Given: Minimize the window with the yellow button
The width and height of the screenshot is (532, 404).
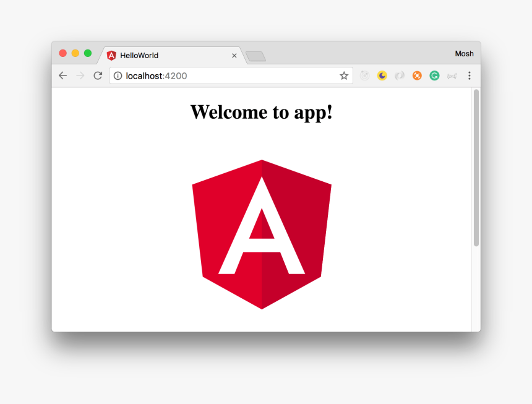Looking at the screenshot, I should pyautogui.click(x=75, y=53).
